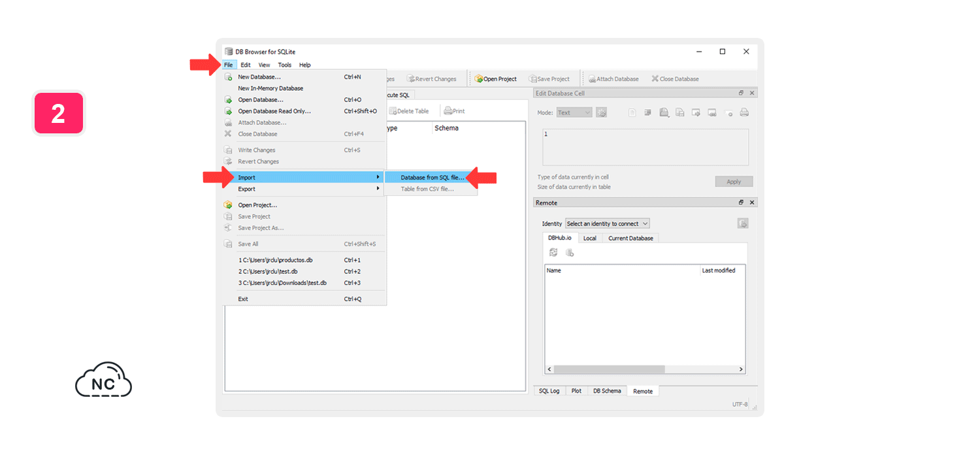
Task: Switch to the Plot tab
Action: (576, 391)
